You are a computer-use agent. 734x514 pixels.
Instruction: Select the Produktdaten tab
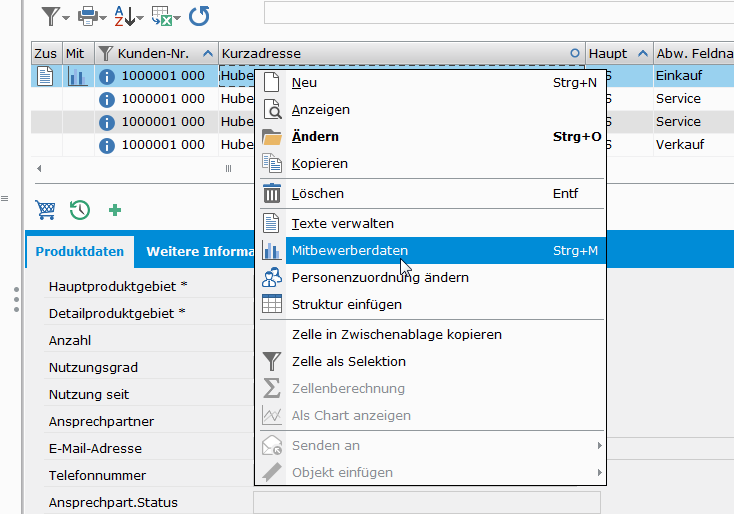tap(80, 251)
